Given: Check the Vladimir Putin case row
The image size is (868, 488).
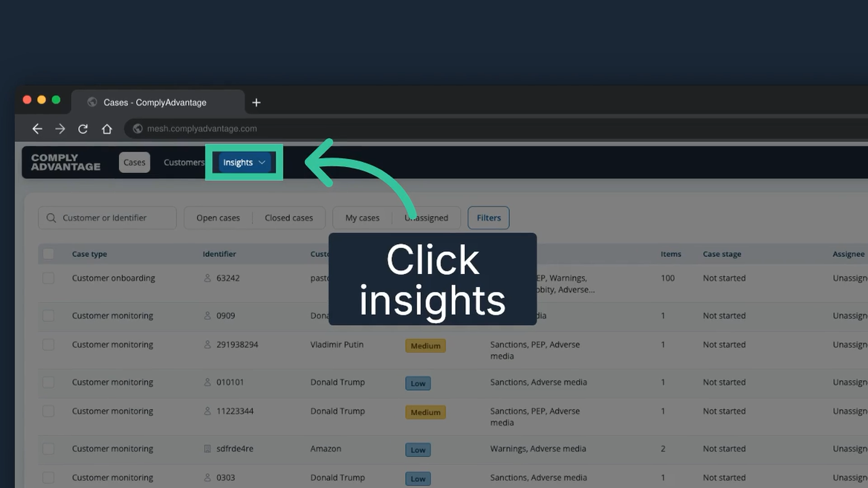Looking at the screenshot, I should coord(48,344).
